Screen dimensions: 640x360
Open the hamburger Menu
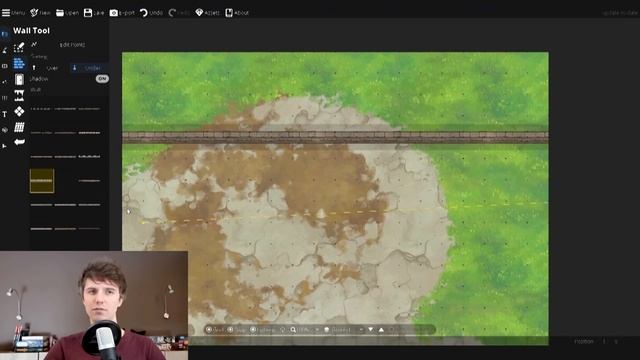[13, 13]
